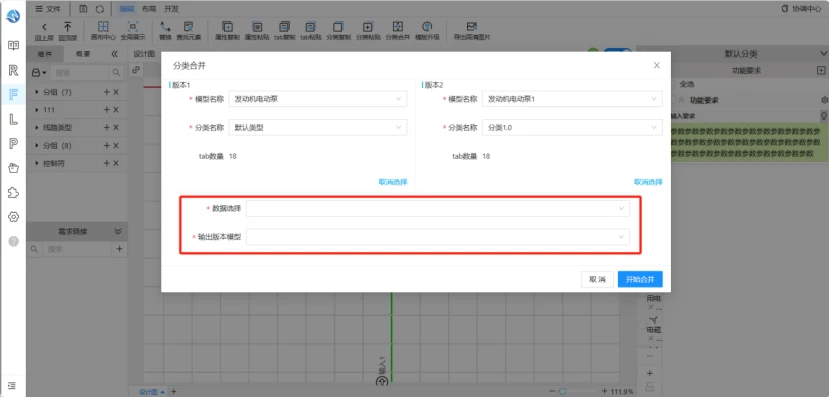Click the 开始合并 button
829x397 pixels.
coord(640,279)
